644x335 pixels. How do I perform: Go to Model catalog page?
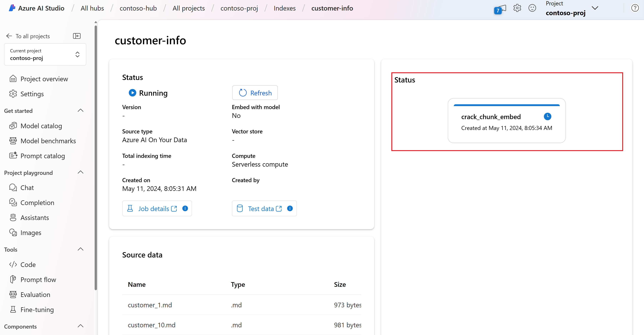41,126
